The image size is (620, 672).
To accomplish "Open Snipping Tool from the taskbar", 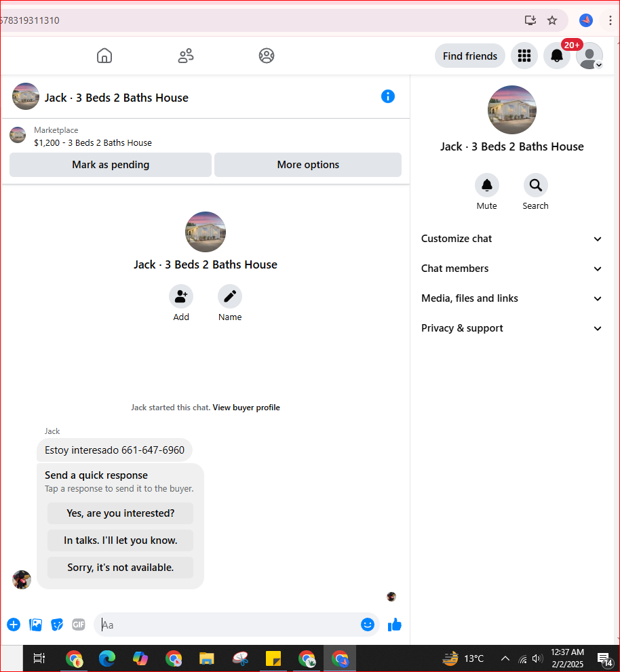I will pyautogui.click(x=240, y=658).
